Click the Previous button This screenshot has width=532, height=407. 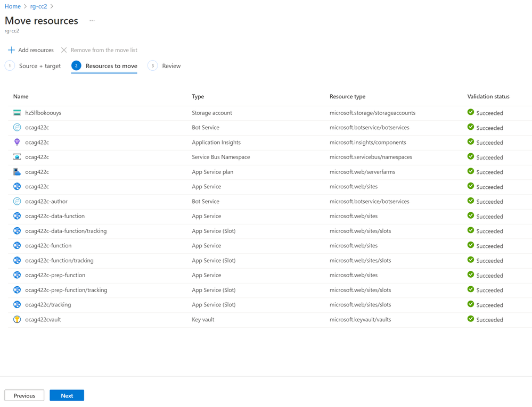pos(24,395)
